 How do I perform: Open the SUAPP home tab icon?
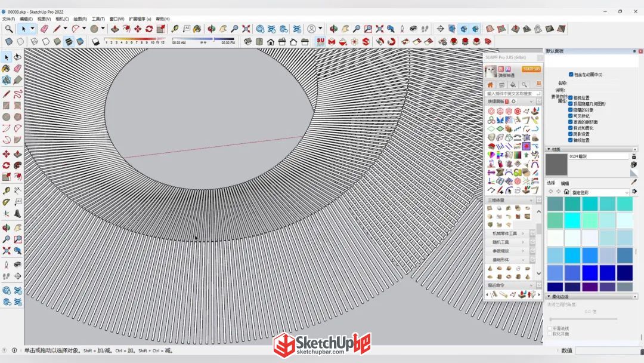click(x=490, y=85)
